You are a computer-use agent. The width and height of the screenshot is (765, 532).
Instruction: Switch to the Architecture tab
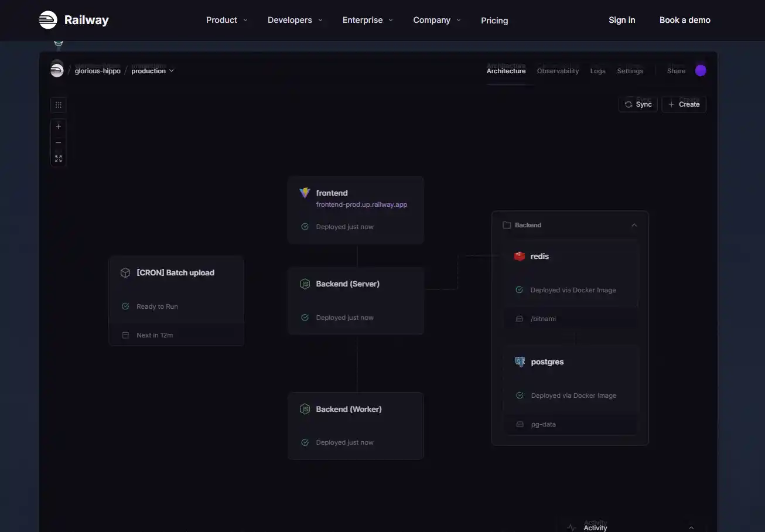(506, 71)
